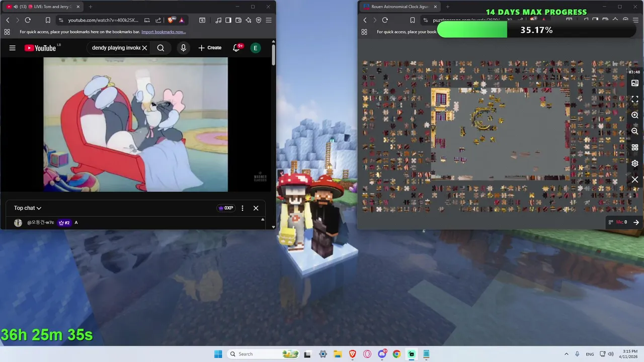Zoom out of the puzzle
The image size is (644, 362).
(635, 131)
